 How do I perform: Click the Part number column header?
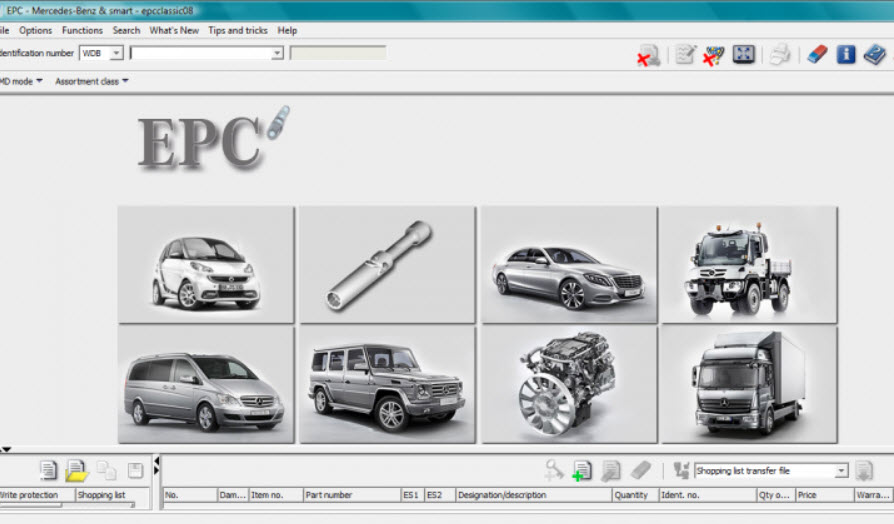coord(352,495)
